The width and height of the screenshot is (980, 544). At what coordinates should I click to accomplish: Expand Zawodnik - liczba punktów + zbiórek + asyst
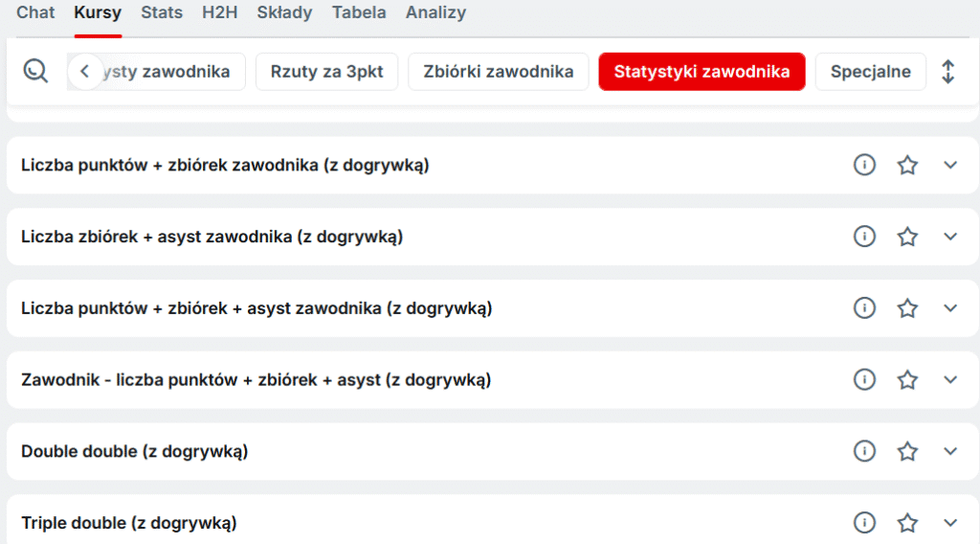(950, 379)
